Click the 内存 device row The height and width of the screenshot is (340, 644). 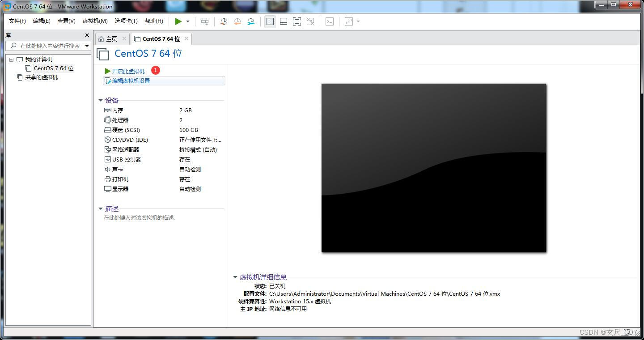pos(163,110)
